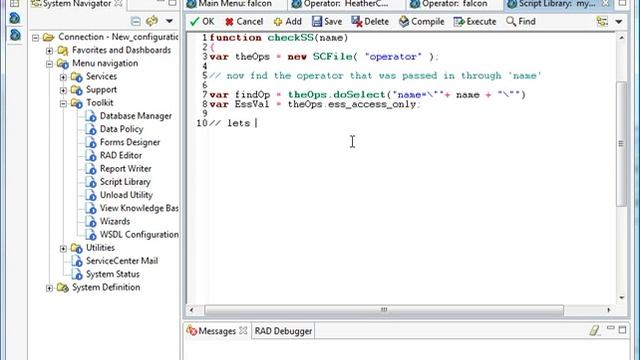The height and width of the screenshot is (360, 640).
Task: Open Script Library in tree
Action: [x=125, y=182]
